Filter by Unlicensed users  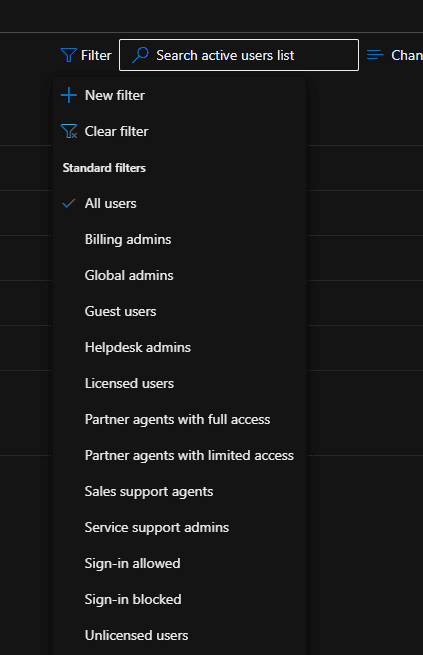pyautogui.click(x=137, y=635)
